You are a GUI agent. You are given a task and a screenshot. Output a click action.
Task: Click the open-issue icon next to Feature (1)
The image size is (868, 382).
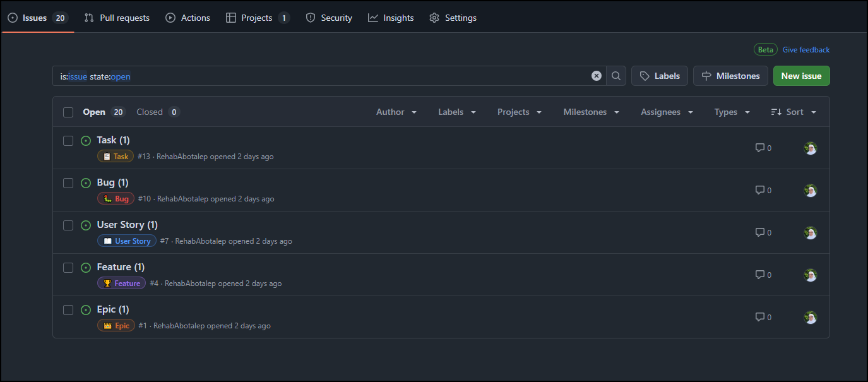tap(86, 268)
